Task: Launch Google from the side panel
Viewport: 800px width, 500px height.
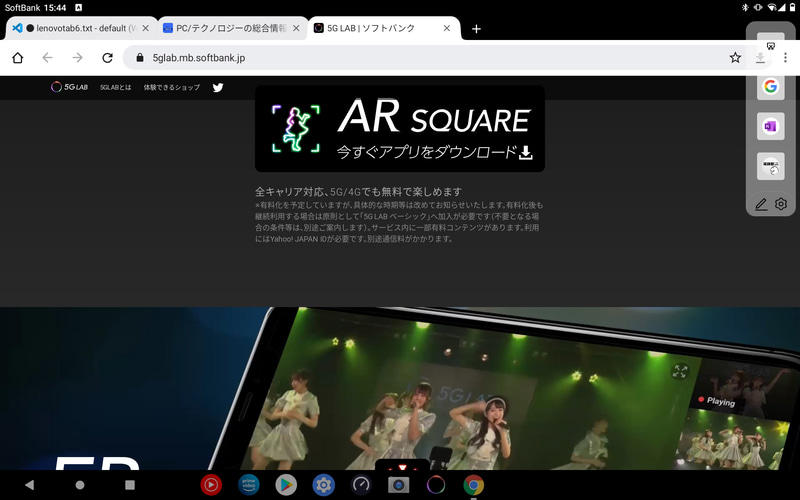Action: pyautogui.click(x=770, y=86)
